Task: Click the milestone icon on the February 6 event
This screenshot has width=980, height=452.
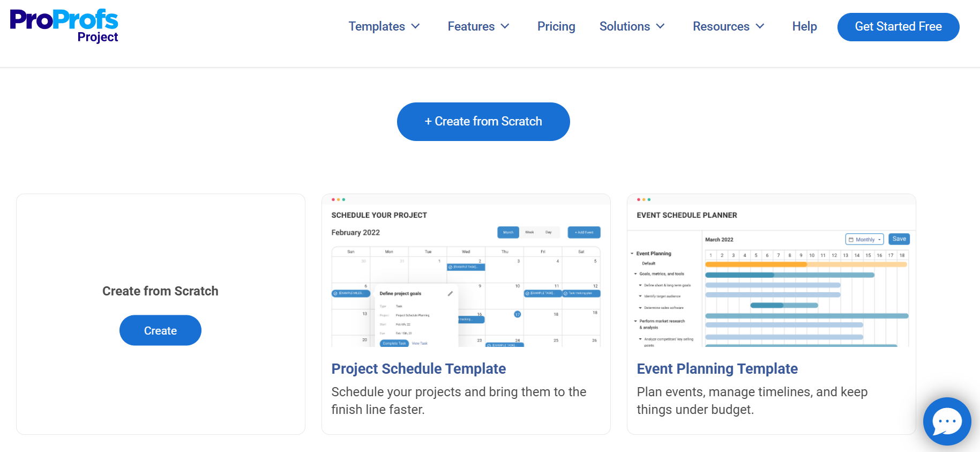Action: tap(335, 293)
